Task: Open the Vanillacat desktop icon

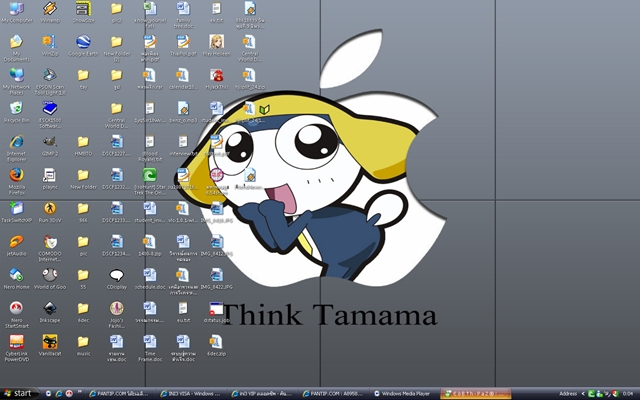Action: [x=50, y=346]
